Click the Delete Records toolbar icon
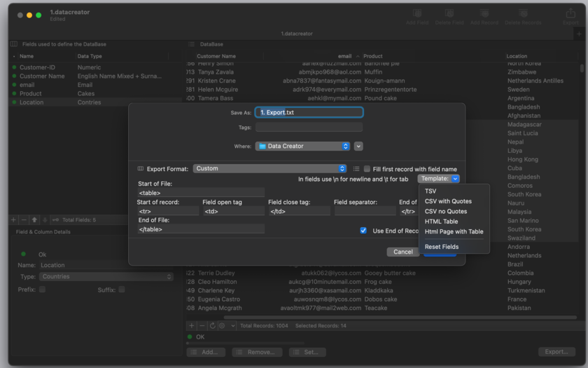The height and width of the screenshot is (368, 588). pyautogui.click(x=523, y=13)
